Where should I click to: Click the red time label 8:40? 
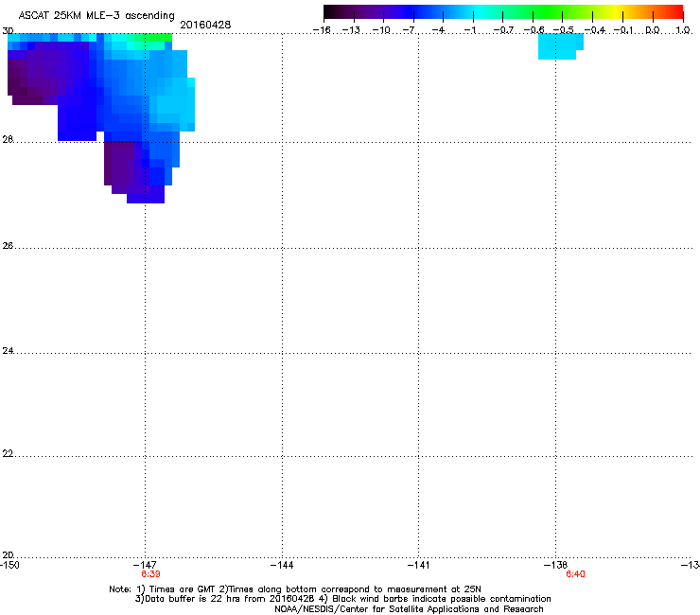click(x=575, y=574)
